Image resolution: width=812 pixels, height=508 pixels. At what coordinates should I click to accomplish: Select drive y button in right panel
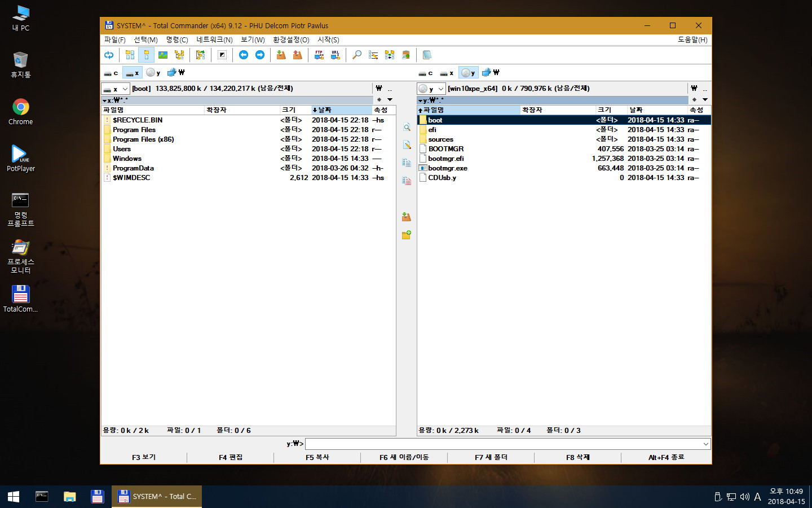(468, 73)
